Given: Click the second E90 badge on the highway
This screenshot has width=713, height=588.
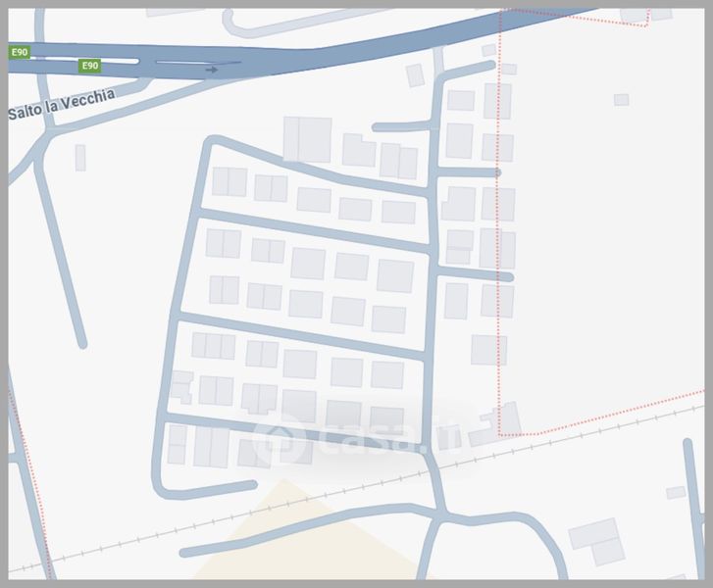Looking at the screenshot, I should click(x=89, y=66).
